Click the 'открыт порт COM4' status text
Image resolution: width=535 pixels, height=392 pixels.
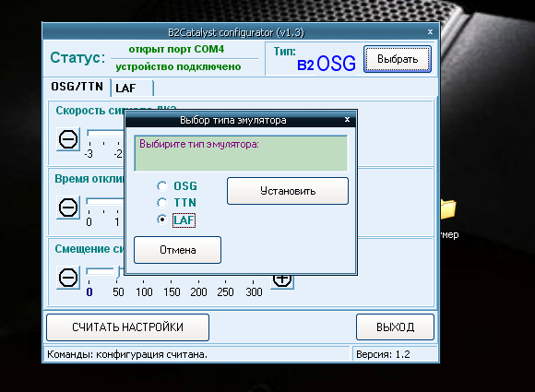(176, 50)
